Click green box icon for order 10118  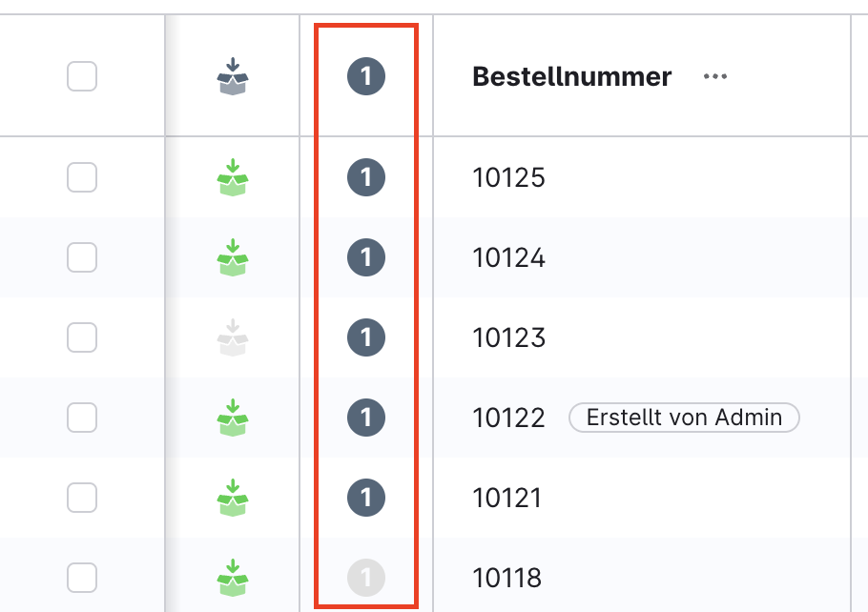pos(232,578)
